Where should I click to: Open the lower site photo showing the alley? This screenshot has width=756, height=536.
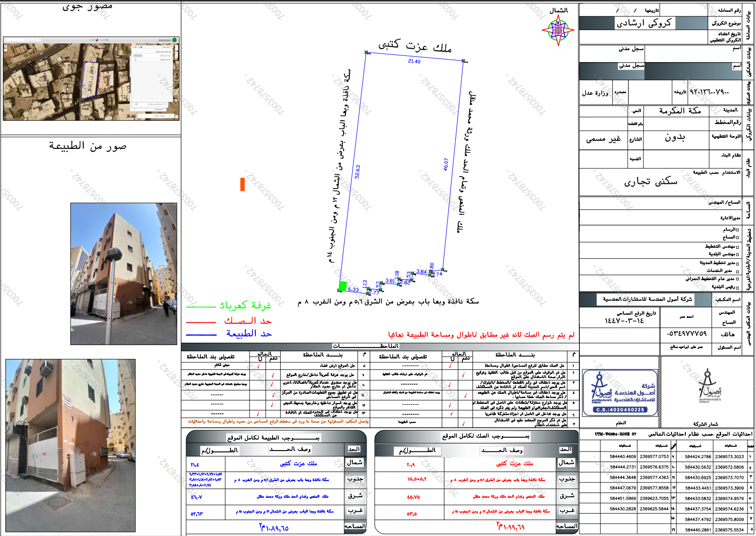point(70,445)
